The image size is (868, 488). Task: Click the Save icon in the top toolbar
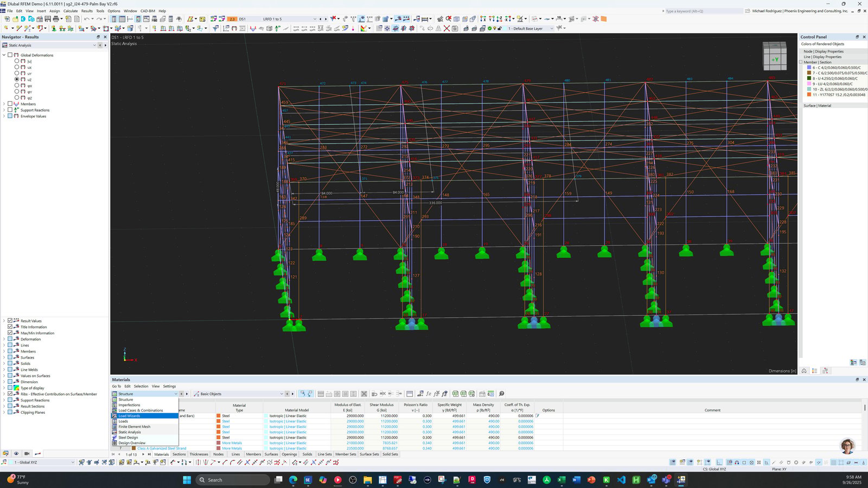point(48,19)
